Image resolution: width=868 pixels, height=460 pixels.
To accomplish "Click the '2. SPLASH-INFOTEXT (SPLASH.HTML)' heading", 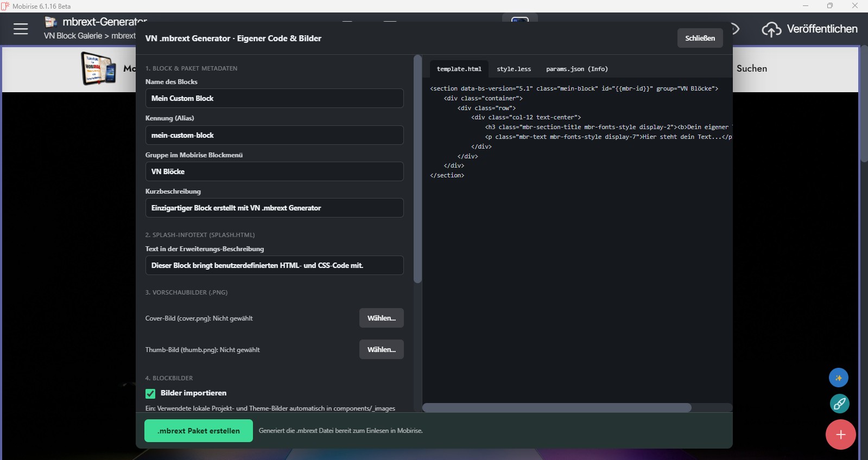I will pyautogui.click(x=200, y=235).
